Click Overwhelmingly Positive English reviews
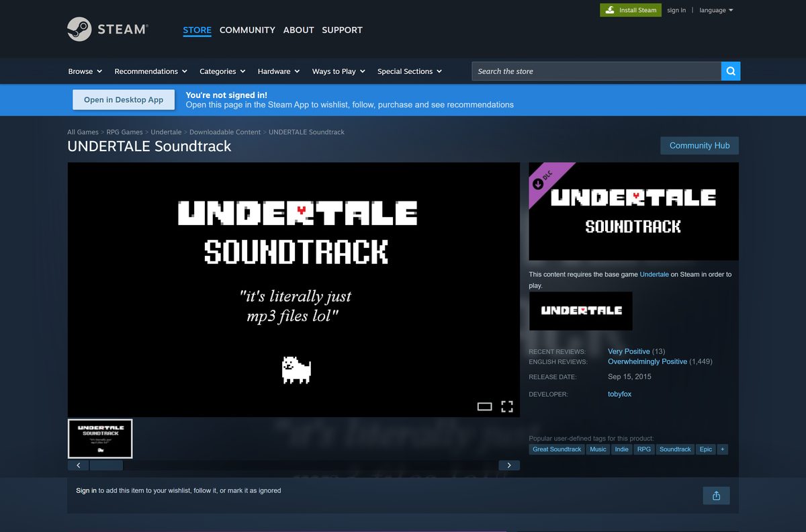Screen dimensions: 806x532 coord(647,361)
